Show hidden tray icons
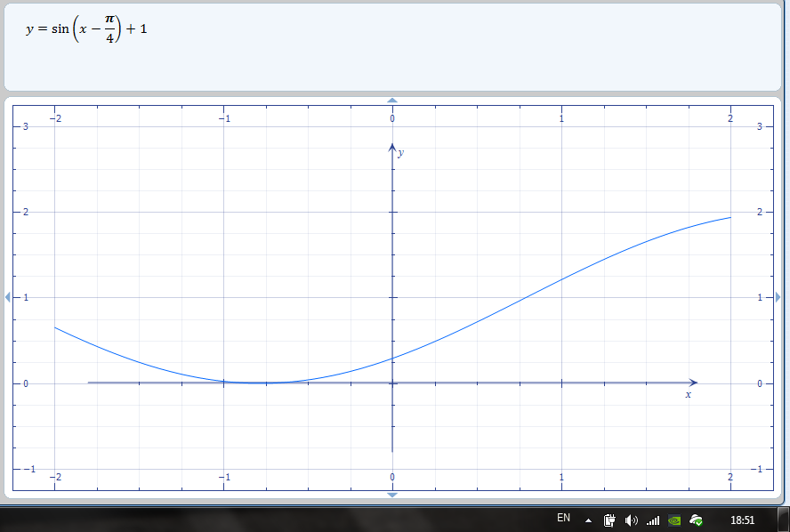790x532 pixels. [588, 520]
